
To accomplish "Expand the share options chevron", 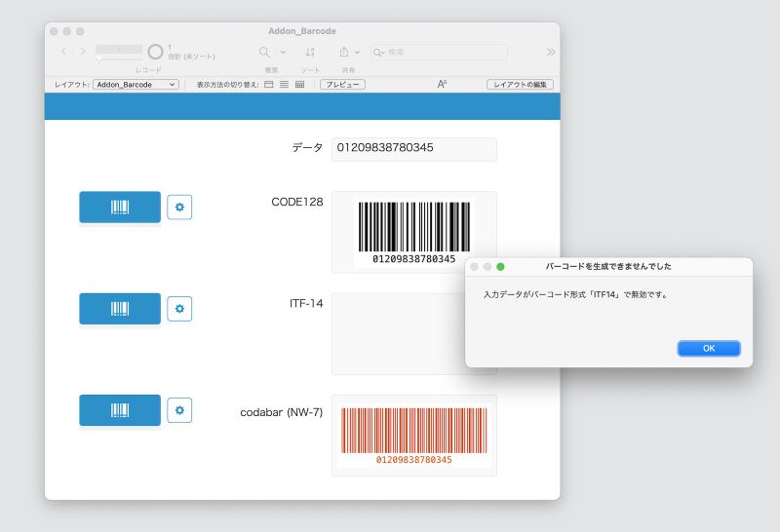I will point(357,52).
